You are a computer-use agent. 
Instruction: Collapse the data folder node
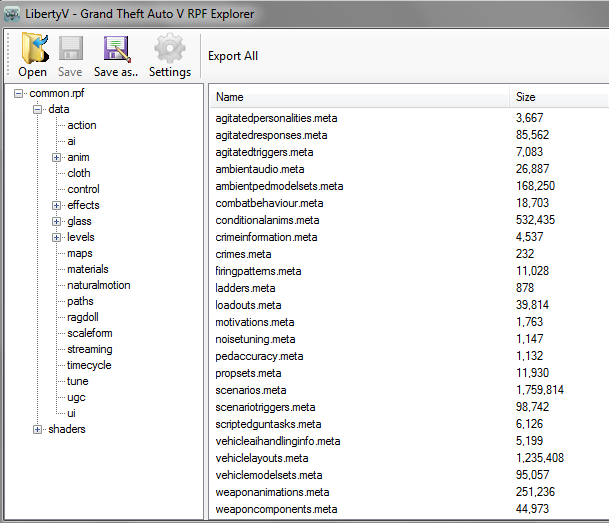38,109
